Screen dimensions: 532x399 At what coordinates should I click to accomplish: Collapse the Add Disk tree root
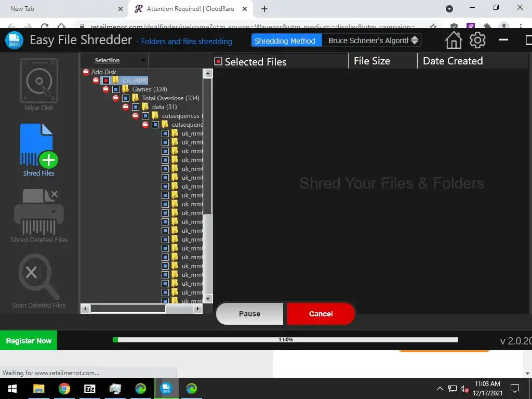click(x=86, y=72)
